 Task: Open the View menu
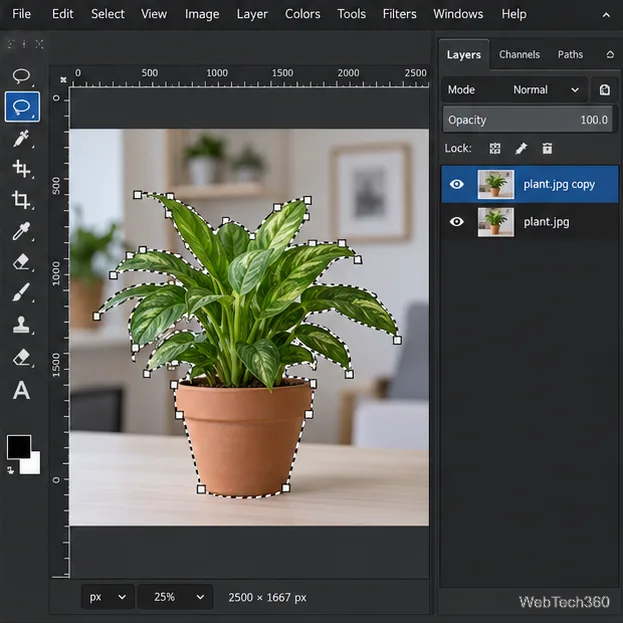click(154, 14)
